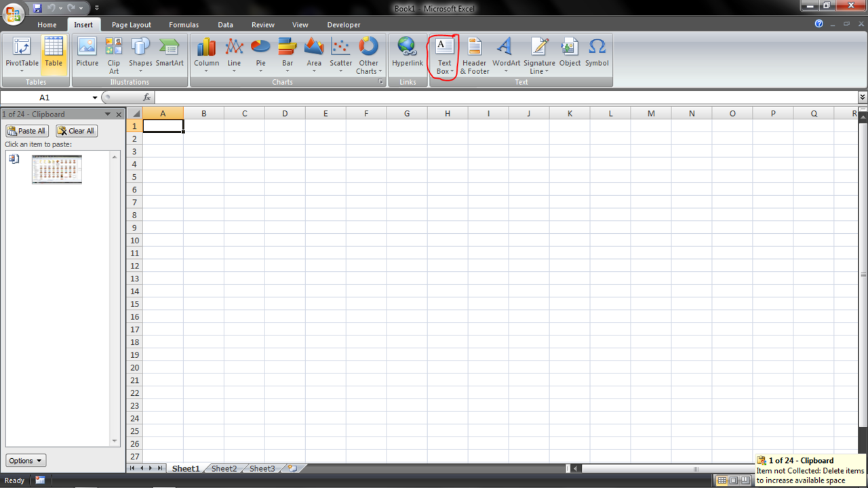Insert an Area chart
Image resolution: width=868 pixels, height=488 pixels.
tap(314, 55)
